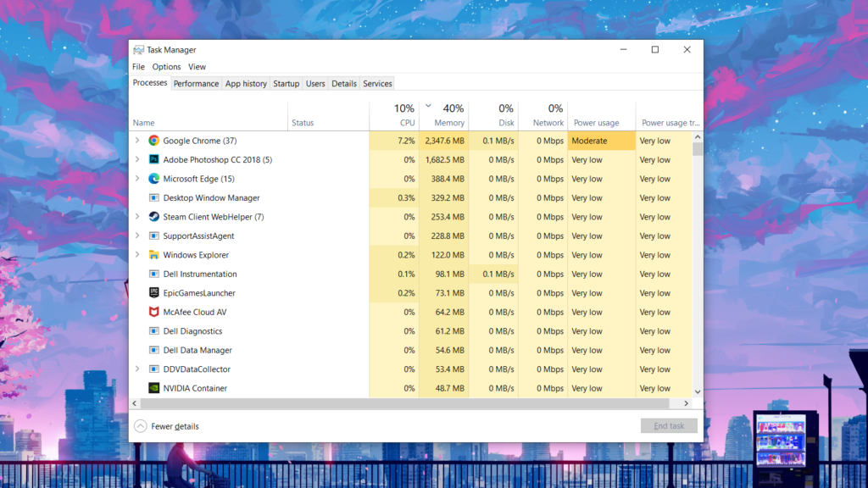Click the End task button

point(669,426)
